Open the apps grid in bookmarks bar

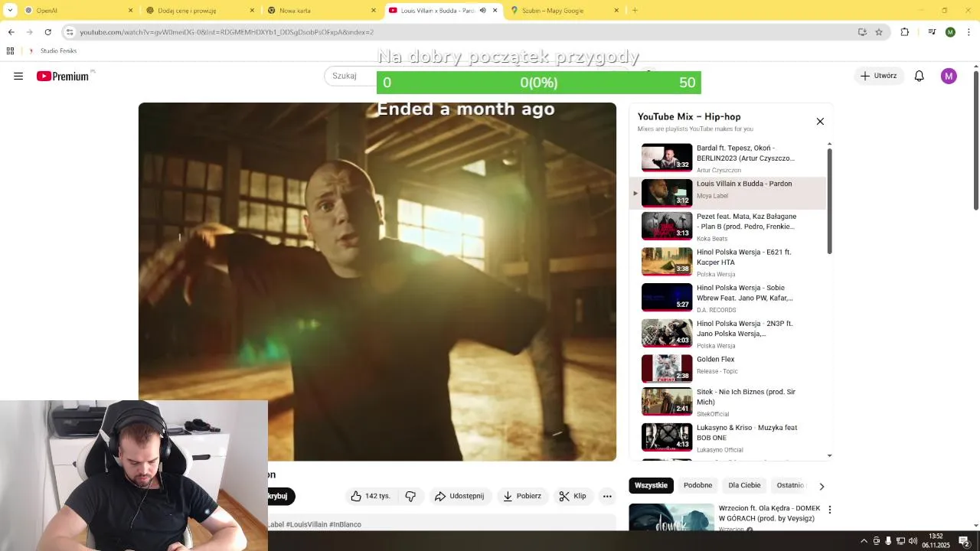point(10,51)
